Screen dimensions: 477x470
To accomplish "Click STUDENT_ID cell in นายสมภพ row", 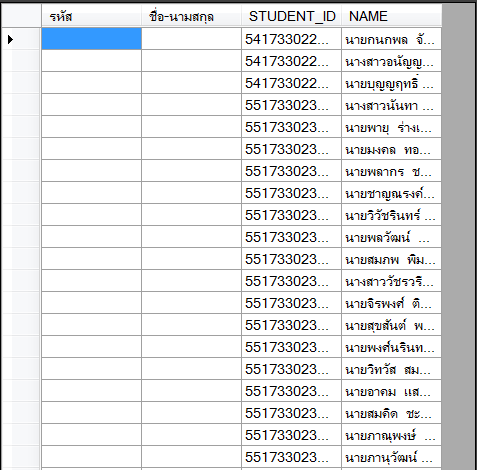I will click(x=291, y=259).
